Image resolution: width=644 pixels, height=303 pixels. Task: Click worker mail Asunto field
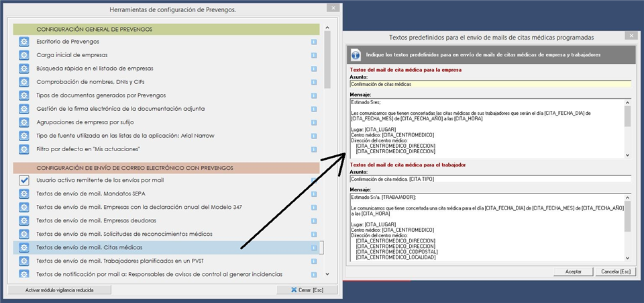(x=490, y=179)
